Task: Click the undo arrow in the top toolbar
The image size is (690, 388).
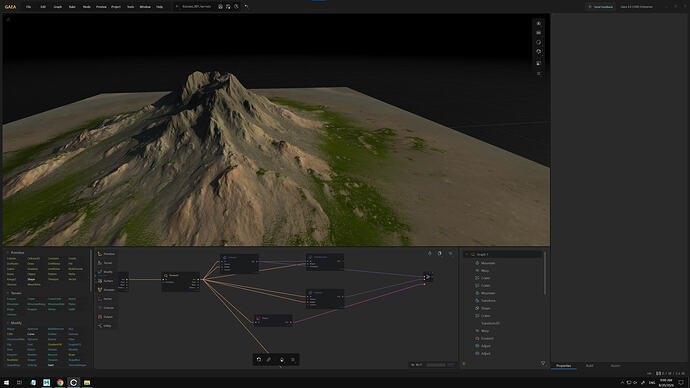Action: [x=246, y=7]
